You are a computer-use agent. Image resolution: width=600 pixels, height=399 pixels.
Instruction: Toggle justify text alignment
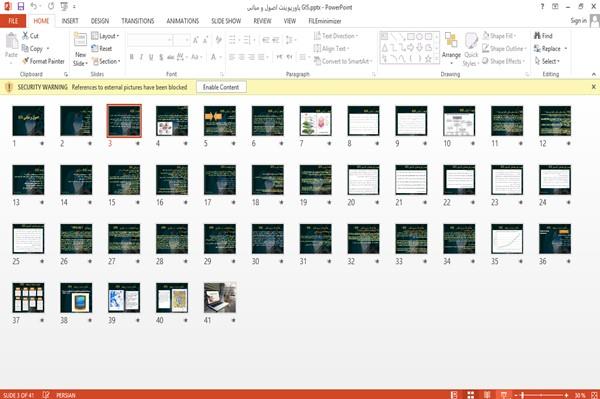(x=261, y=57)
